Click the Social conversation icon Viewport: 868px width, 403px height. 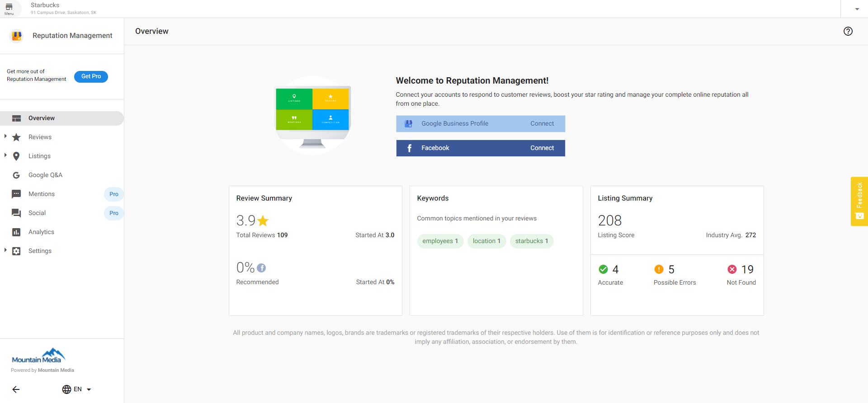(x=17, y=213)
